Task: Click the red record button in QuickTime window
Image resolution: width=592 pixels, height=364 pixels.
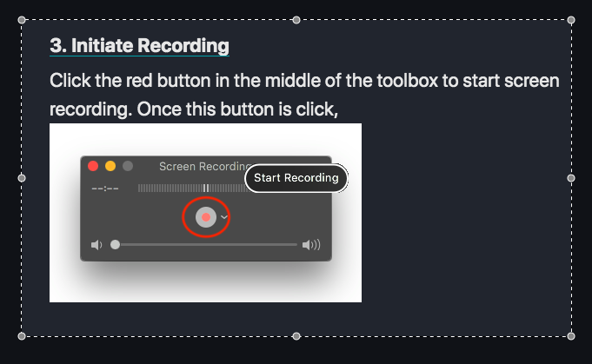Action: click(x=206, y=217)
